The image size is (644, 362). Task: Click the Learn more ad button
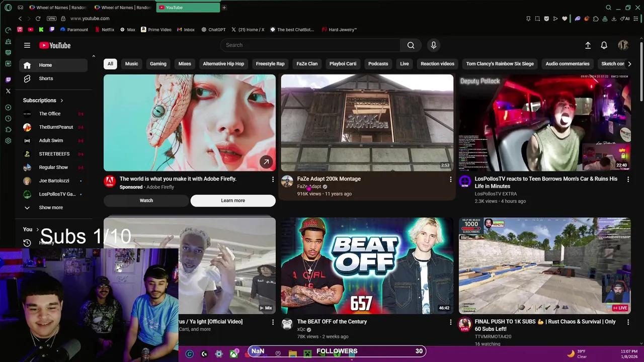[233, 201]
